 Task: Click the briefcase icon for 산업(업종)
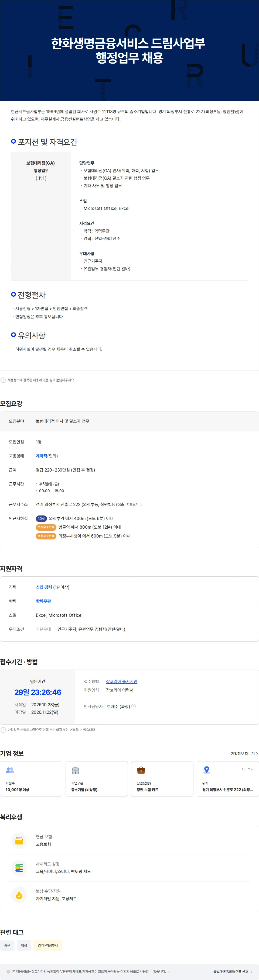[141, 770]
